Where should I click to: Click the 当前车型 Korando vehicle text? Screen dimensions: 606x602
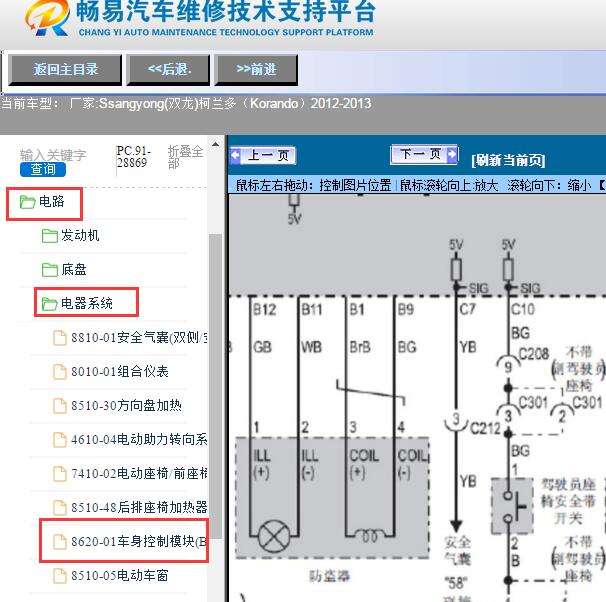pyautogui.click(x=186, y=104)
